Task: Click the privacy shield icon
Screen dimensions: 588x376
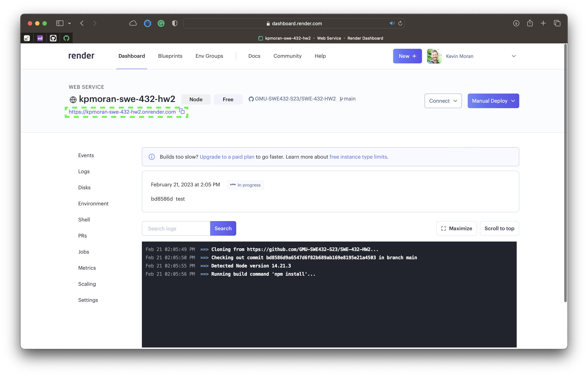Action: [174, 23]
